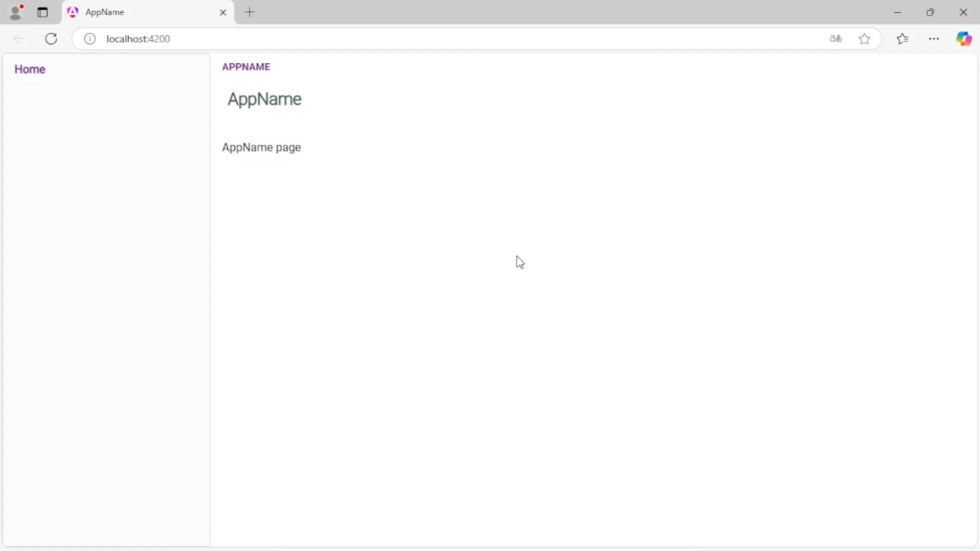Open the tab actions menu icon
The width and height of the screenshot is (980, 551).
[x=42, y=12]
